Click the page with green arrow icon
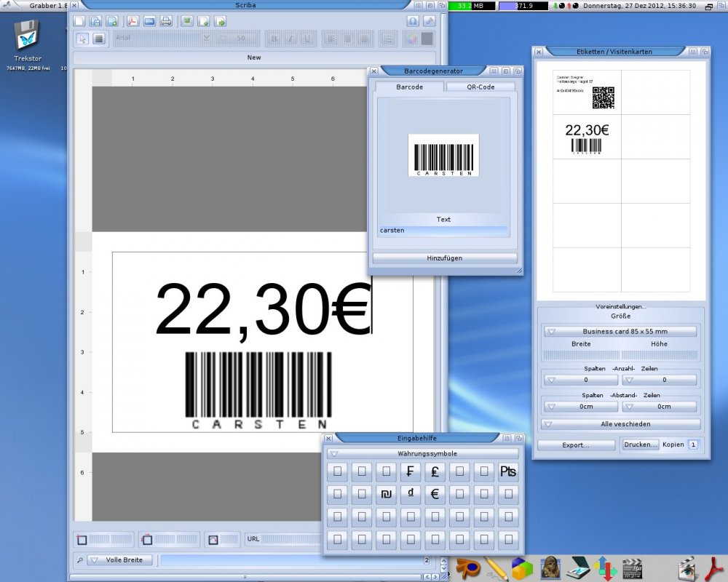 (x=220, y=21)
